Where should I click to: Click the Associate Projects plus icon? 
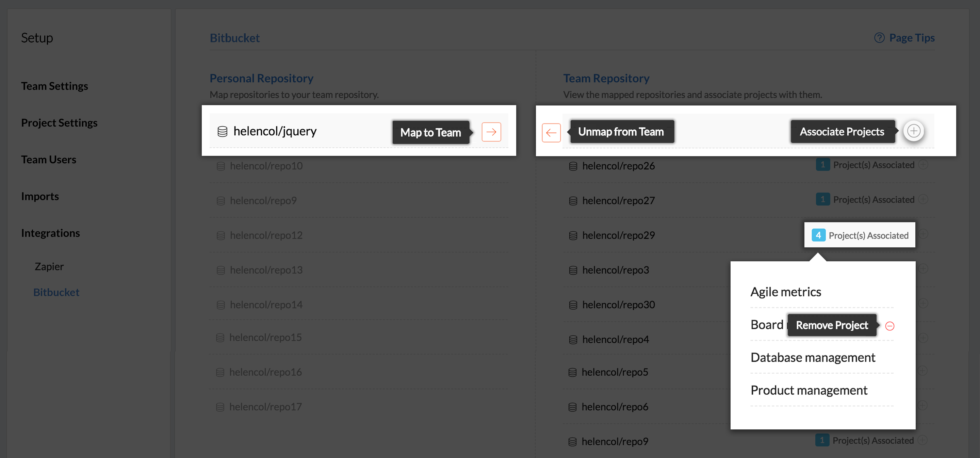coord(913,131)
